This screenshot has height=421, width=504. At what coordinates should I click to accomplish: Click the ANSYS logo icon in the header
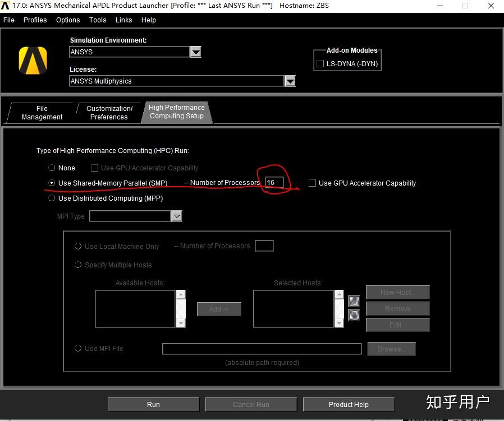coord(33,61)
